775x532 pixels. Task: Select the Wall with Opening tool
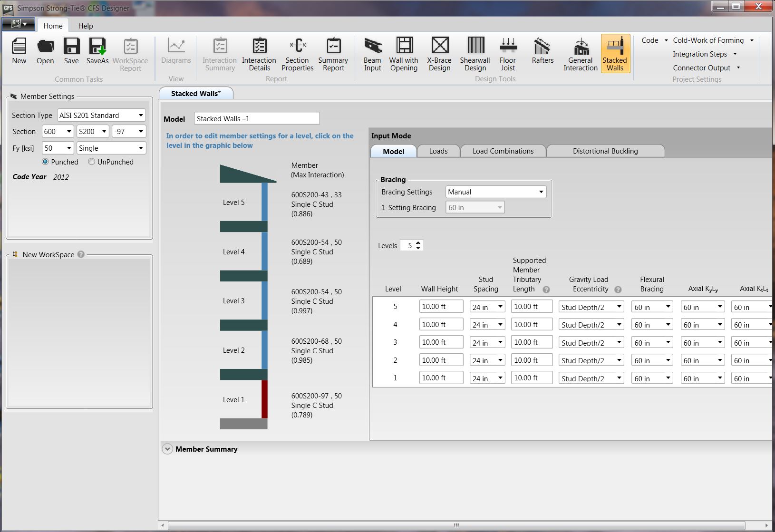(403, 53)
